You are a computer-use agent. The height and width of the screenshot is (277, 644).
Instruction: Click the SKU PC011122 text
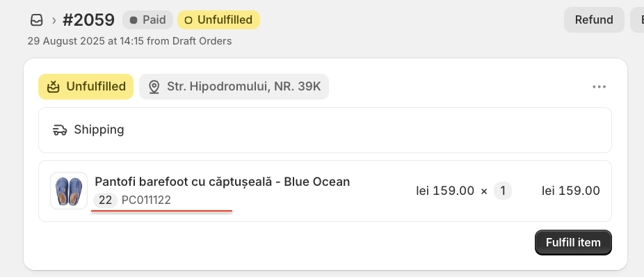click(146, 200)
